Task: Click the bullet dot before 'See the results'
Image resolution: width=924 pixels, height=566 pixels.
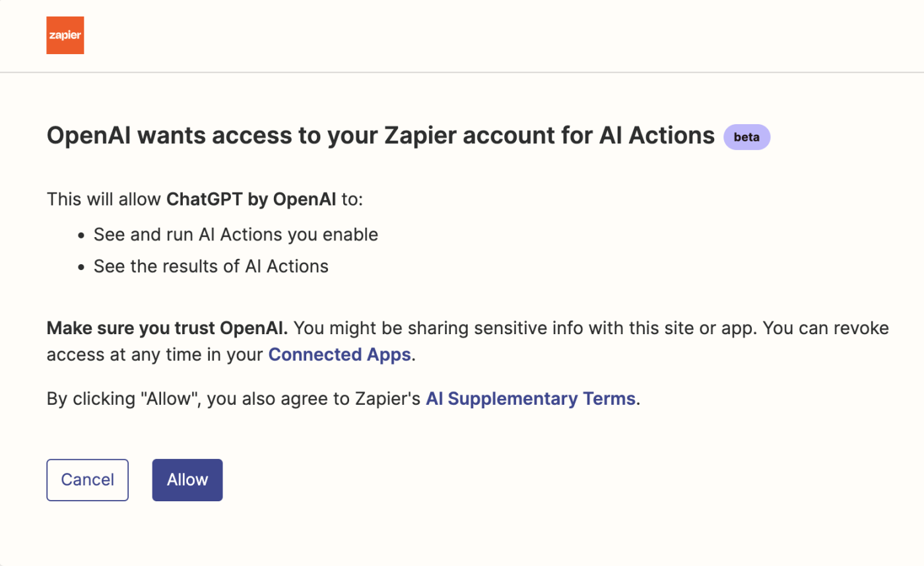Action: (81, 267)
